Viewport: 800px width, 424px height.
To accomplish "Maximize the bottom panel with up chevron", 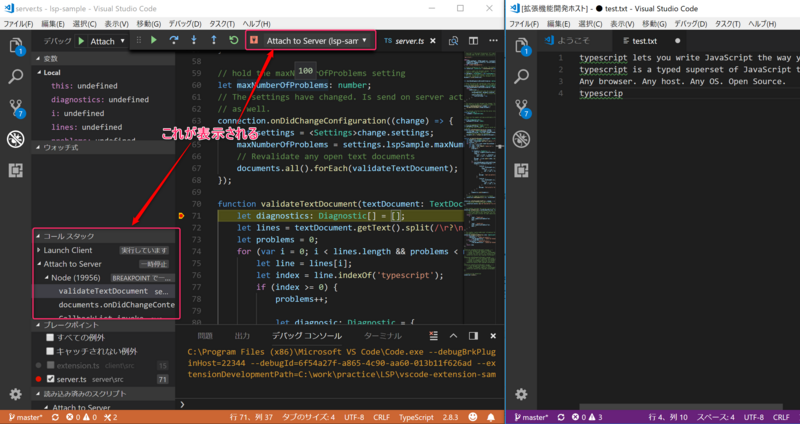I will point(453,336).
